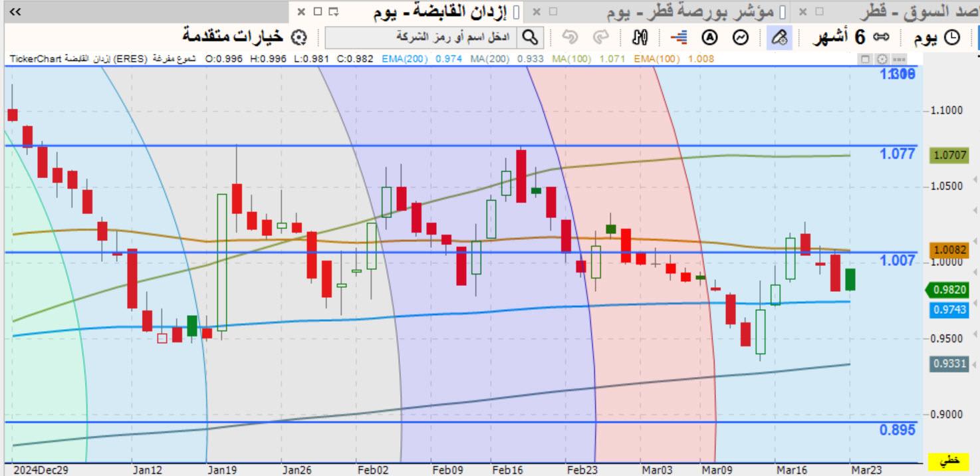
Task: Maximize the راصد السوق - قطر tab
Action: [x=819, y=11]
